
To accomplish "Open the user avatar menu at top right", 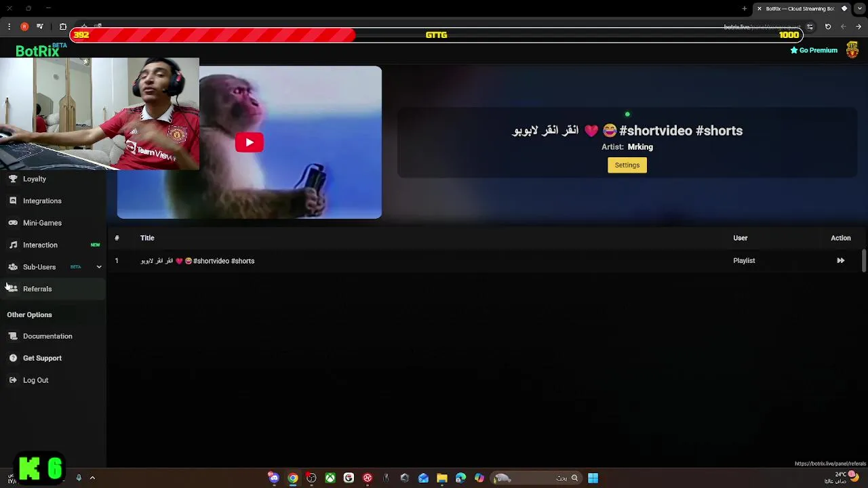I will [x=852, y=50].
